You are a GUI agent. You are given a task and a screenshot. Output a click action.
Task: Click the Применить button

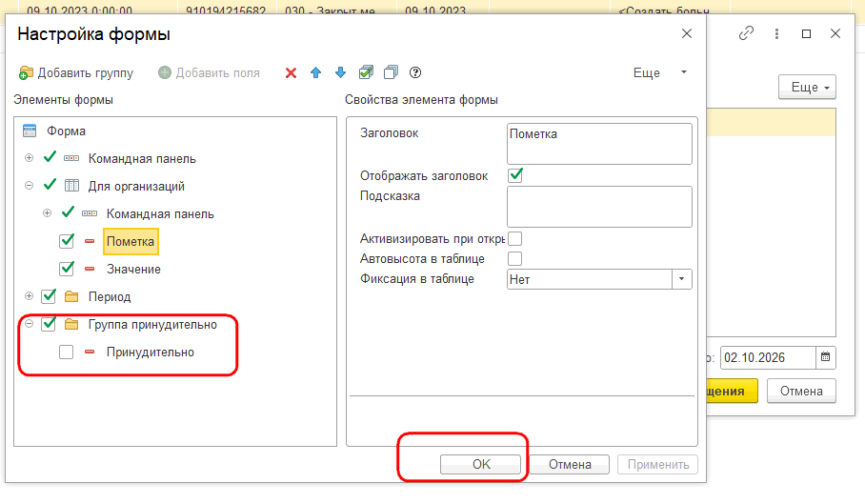click(x=657, y=464)
